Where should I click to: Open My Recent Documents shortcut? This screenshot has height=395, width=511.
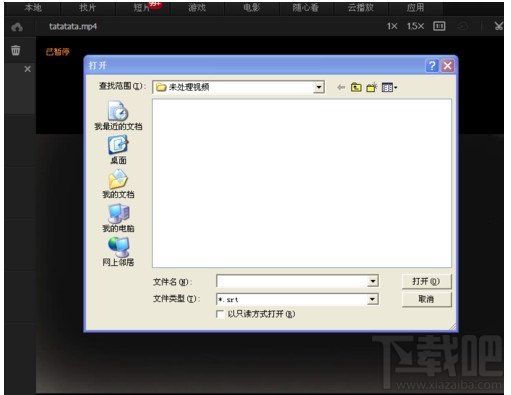click(118, 115)
